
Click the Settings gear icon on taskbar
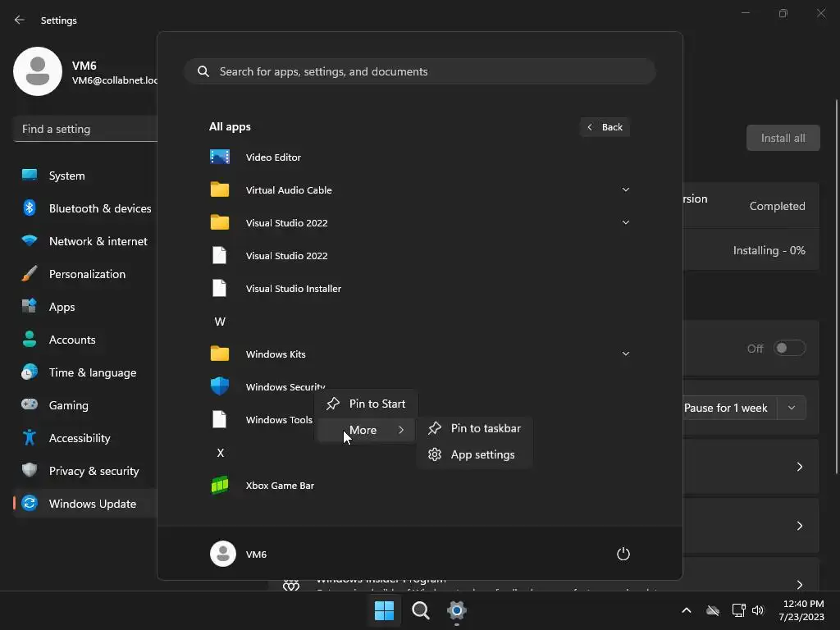click(456, 610)
